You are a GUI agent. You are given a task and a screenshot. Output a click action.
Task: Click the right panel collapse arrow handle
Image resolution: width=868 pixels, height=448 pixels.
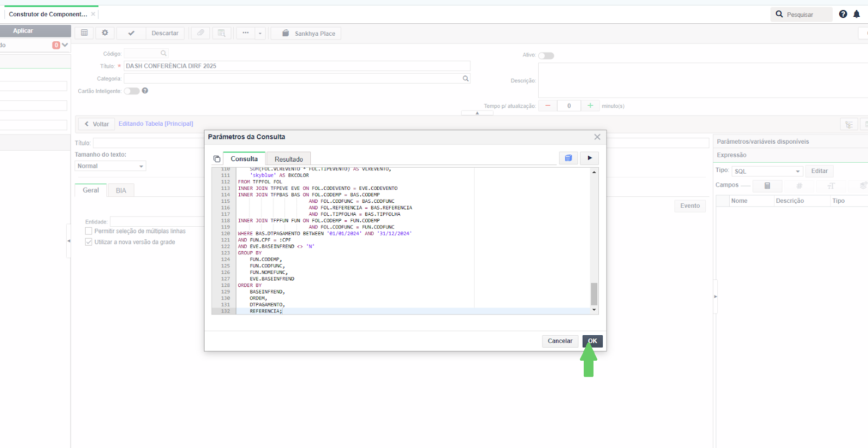point(716,297)
